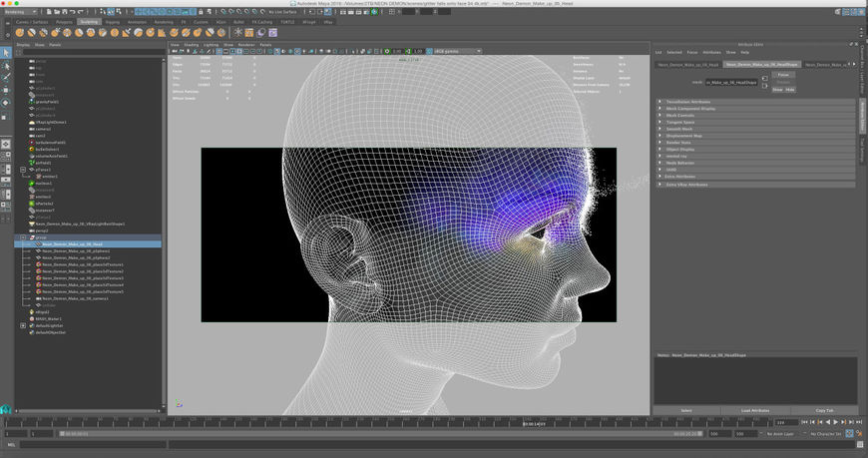Click the last purple shelf icon in Sculpting shelf
Image resolution: width=868 pixels, height=458 pixels.
[272, 32]
